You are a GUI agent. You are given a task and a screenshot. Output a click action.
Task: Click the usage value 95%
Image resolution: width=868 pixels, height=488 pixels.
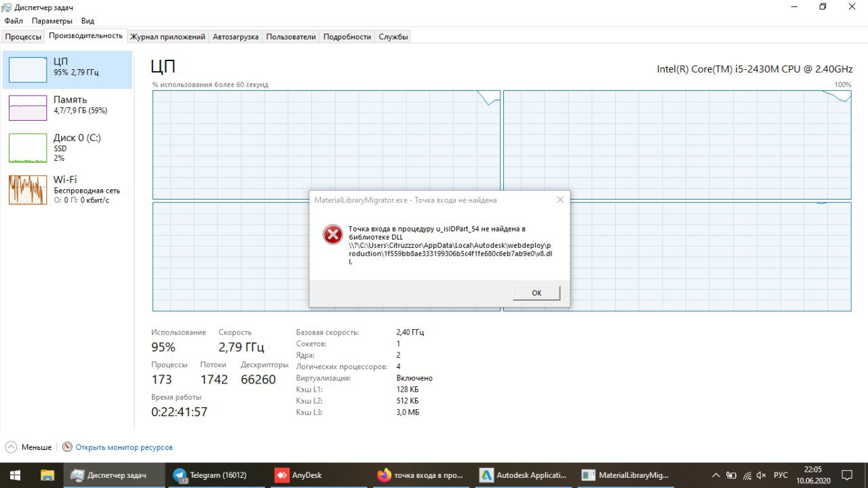coord(163,347)
